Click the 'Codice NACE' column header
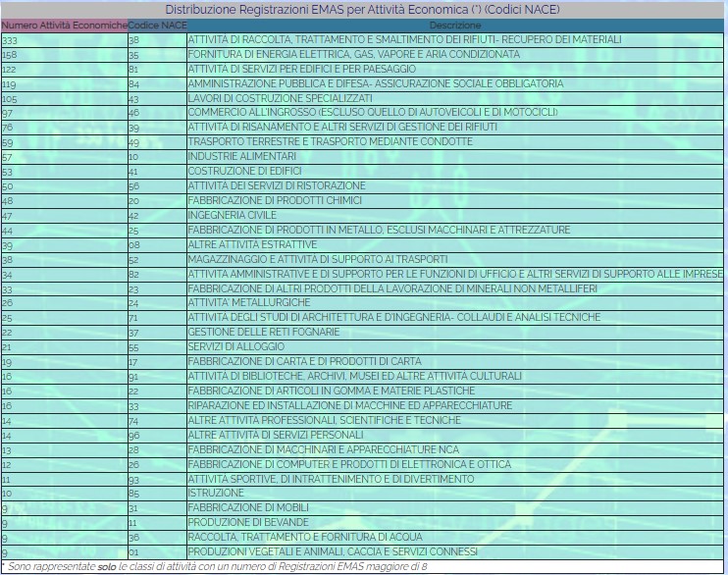728x575 pixels. point(156,24)
